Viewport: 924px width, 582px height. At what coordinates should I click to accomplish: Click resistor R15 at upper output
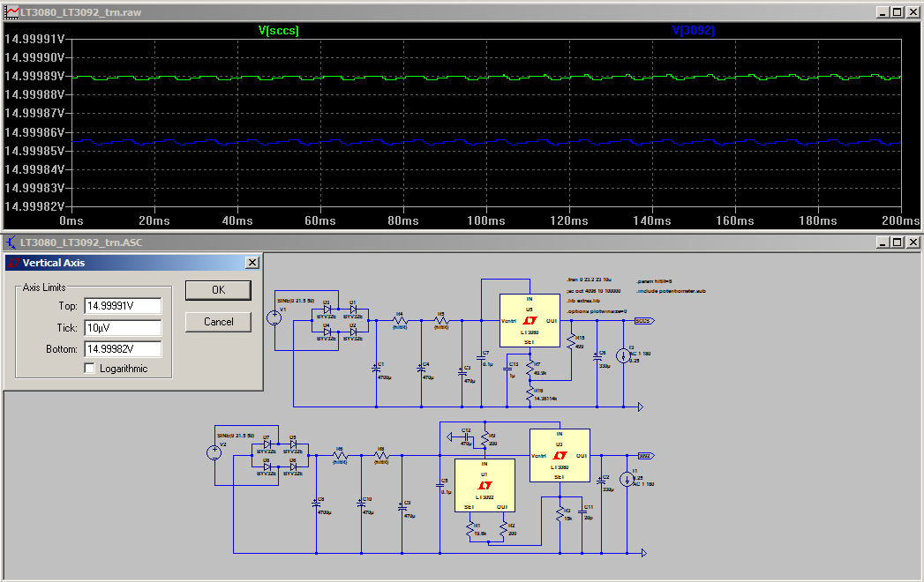(x=571, y=341)
